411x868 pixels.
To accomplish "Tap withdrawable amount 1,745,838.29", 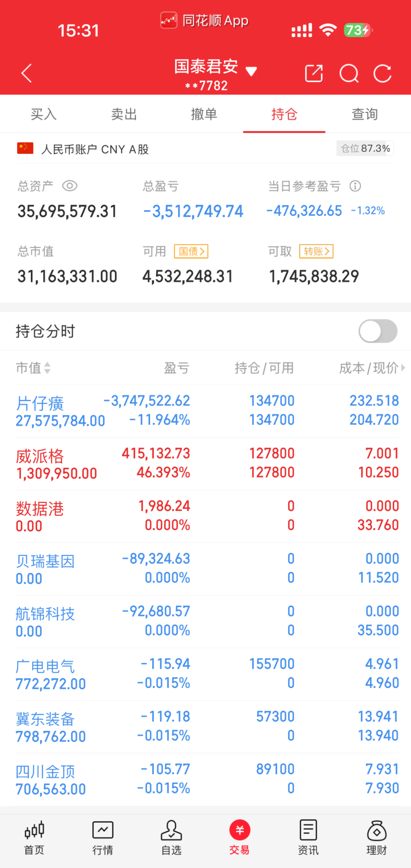I will [x=314, y=276].
